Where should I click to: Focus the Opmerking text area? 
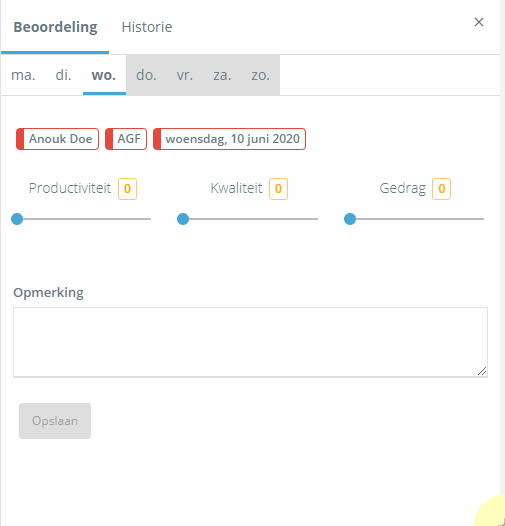[x=250, y=342]
